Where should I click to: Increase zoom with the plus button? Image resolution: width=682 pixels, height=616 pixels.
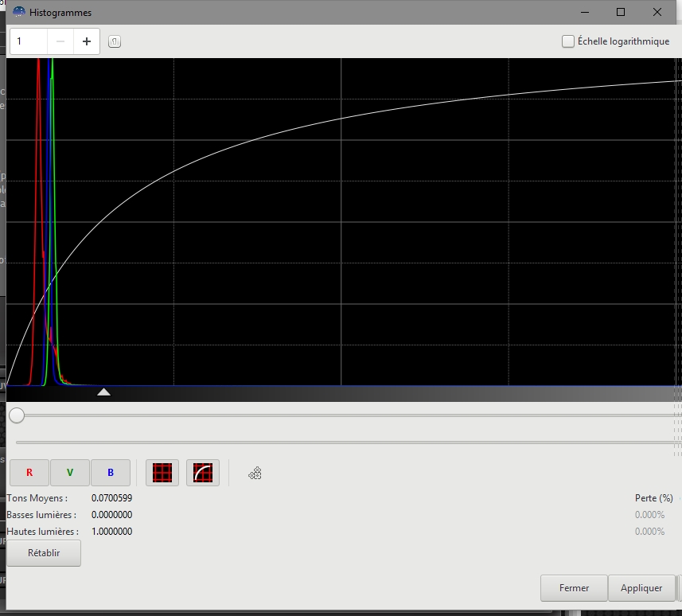[x=87, y=41]
